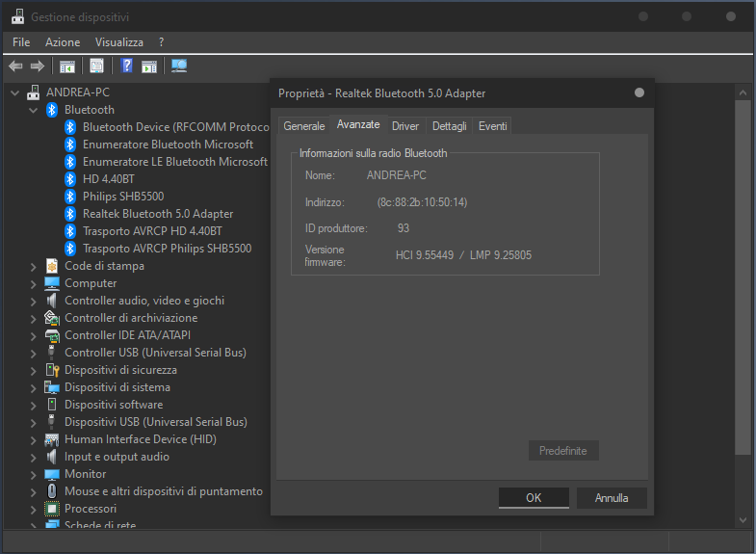The width and height of the screenshot is (756, 554).
Task: Switch to the Driver tab
Action: click(405, 126)
